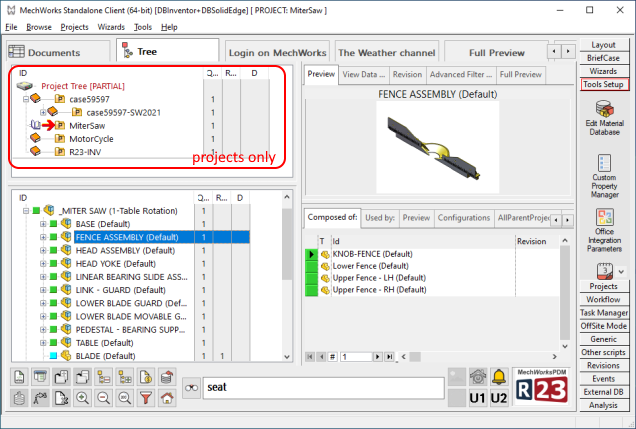
Task: Click the binoculars search icon
Action: [191, 388]
